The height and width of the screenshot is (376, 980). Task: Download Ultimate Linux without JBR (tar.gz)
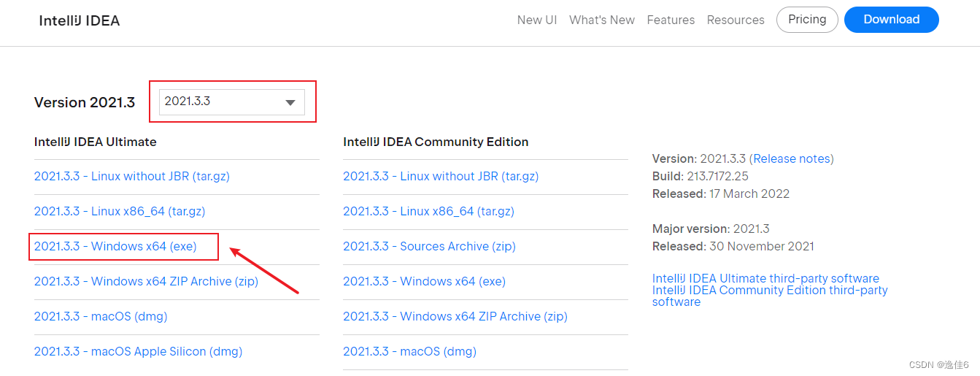click(x=132, y=176)
